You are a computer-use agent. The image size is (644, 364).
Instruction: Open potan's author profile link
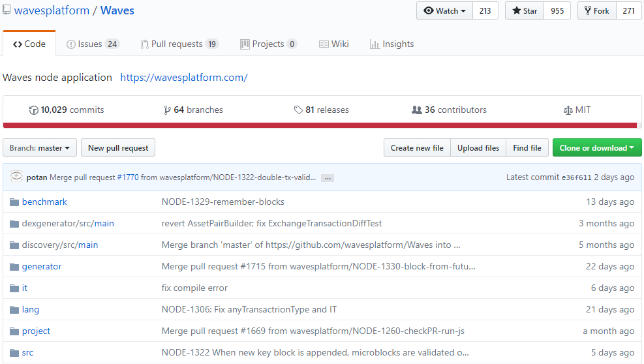pos(37,177)
